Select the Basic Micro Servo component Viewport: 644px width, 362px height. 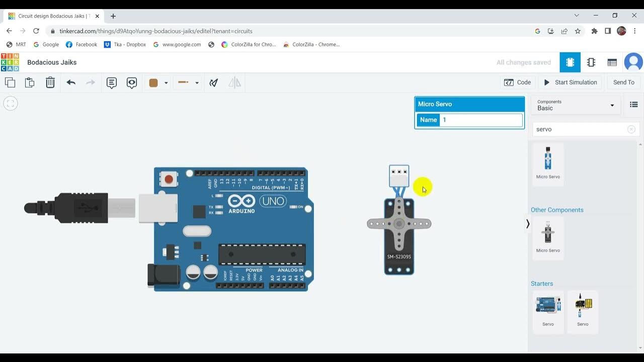pos(548,163)
